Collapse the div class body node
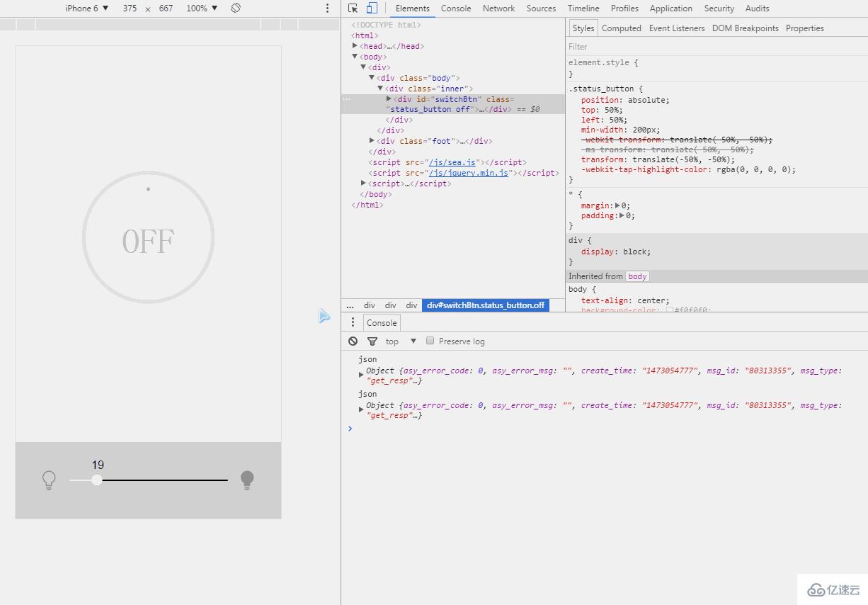 pyautogui.click(x=372, y=77)
